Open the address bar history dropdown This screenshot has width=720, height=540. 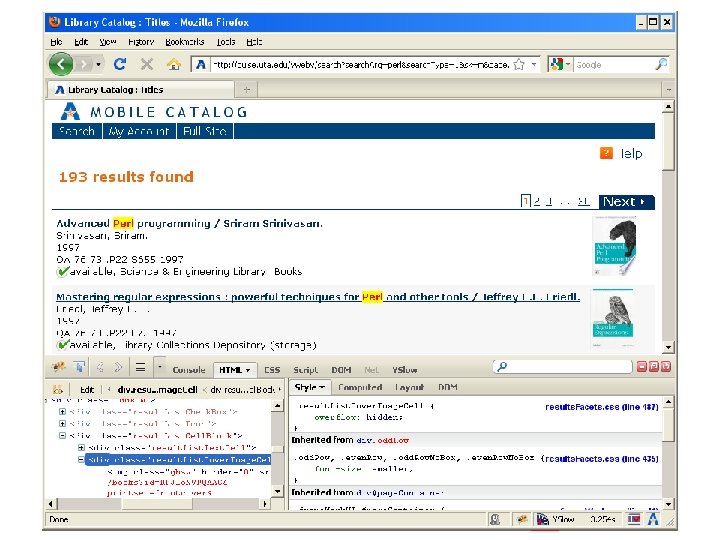(x=534, y=64)
